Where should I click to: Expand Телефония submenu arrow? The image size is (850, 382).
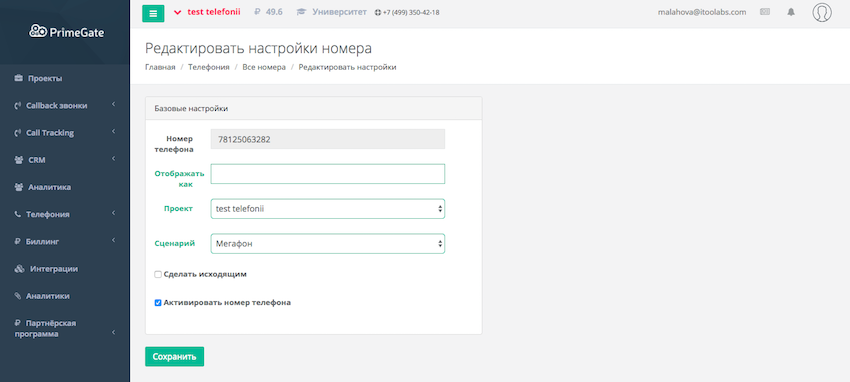pyautogui.click(x=114, y=213)
